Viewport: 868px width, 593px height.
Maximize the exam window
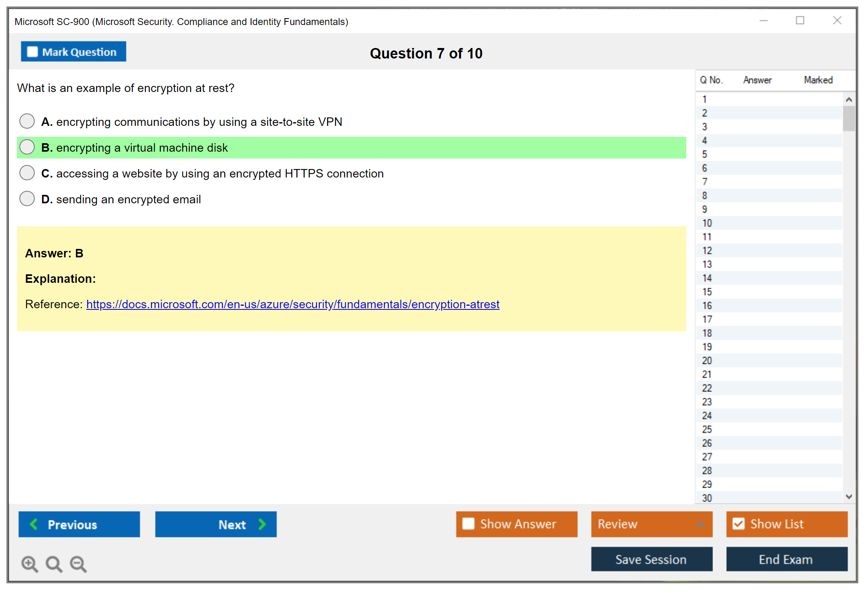pos(800,21)
